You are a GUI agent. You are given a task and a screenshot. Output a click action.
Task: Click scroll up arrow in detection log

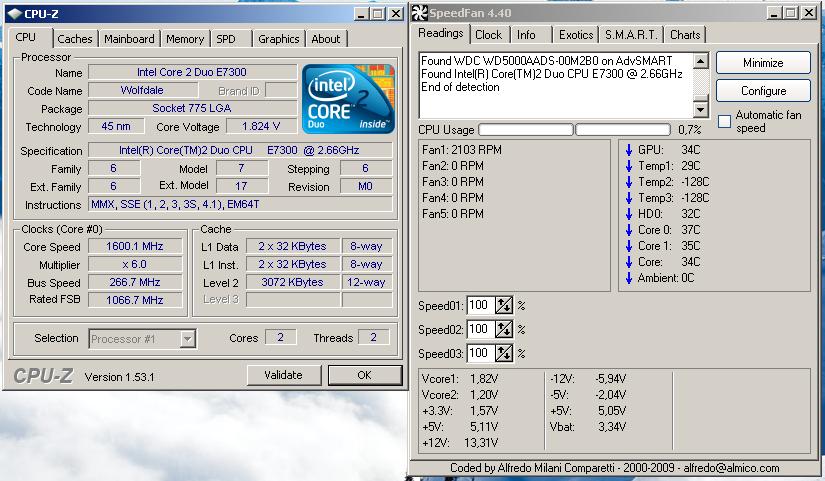point(700,61)
